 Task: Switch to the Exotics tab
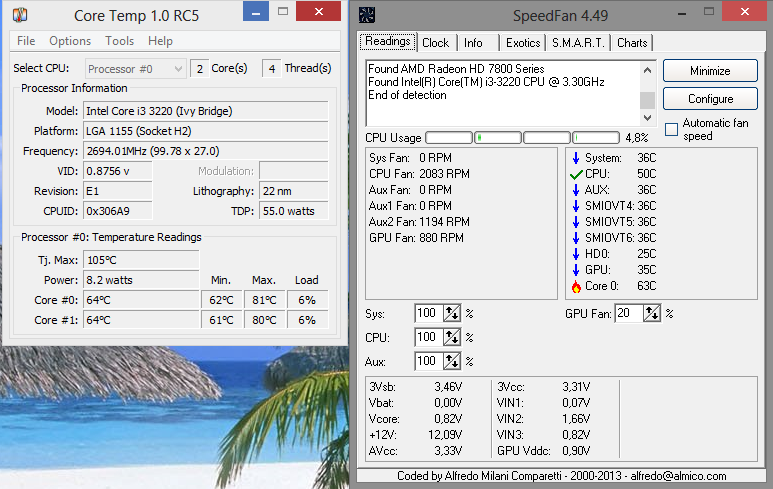[x=523, y=43]
